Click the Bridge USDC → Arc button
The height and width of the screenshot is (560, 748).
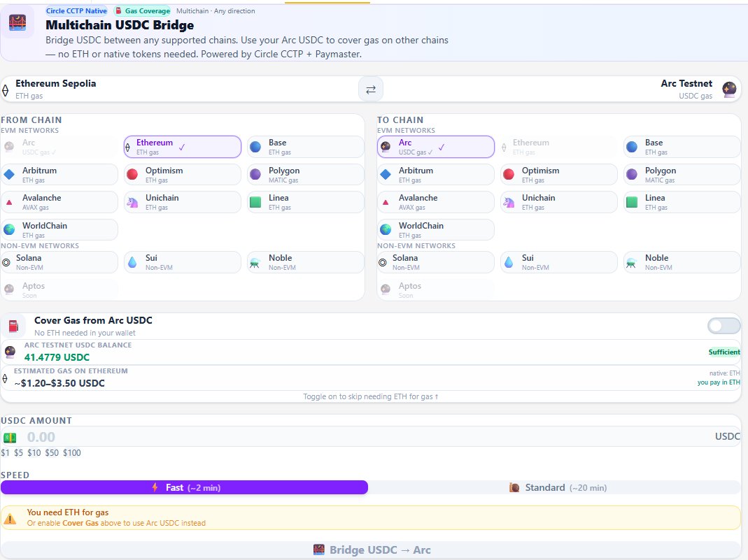[371, 550]
